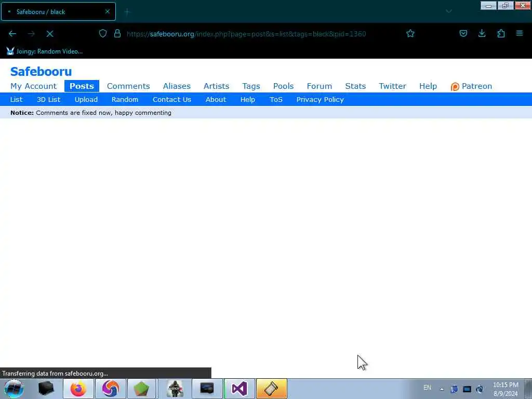Open Help in main navigation

coord(428,86)
